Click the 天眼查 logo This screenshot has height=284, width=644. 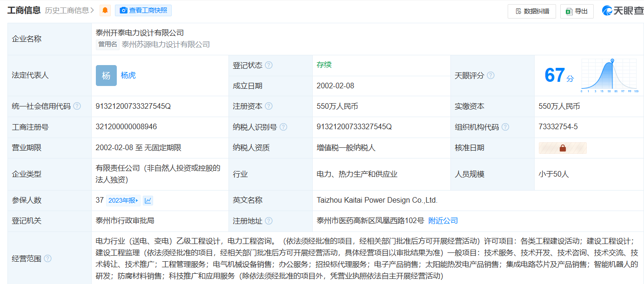[623, 11]
